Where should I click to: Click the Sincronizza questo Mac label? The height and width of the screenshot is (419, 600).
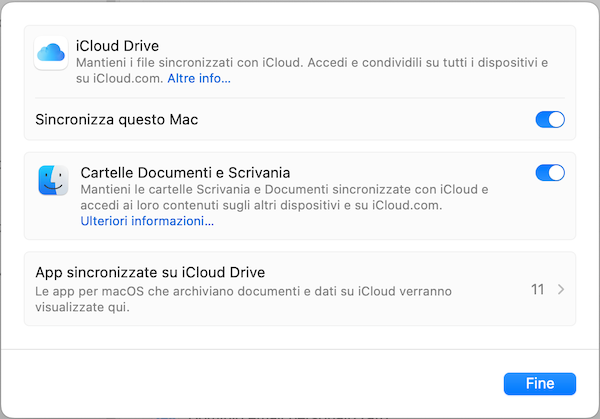[117, 120]
